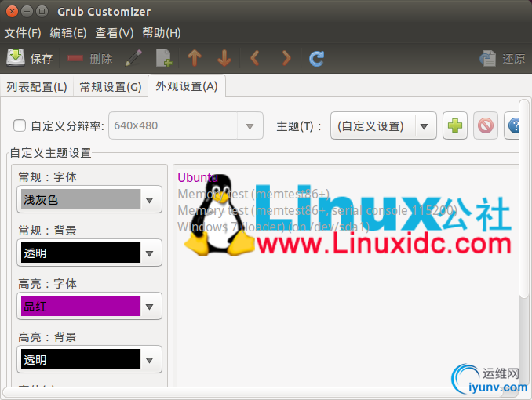This screenshot has width=532, height=400.
Task: Open the 640x480 resolution dropdown arrow
Action: click(250, 125)
